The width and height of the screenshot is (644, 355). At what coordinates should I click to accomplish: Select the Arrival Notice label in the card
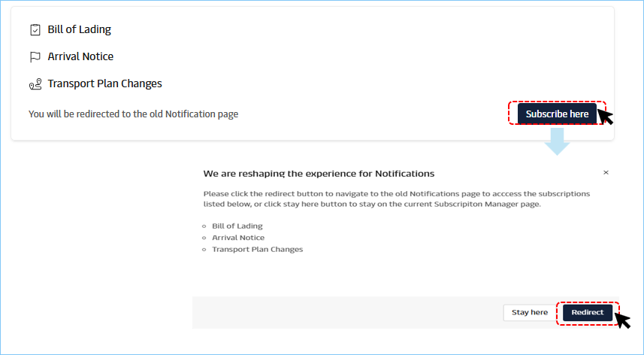(x=80, y=57)
